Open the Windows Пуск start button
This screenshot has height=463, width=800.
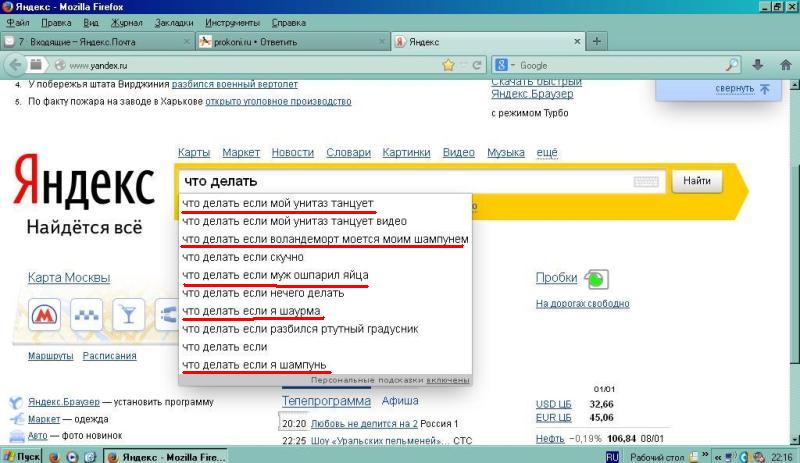(23, 456)
